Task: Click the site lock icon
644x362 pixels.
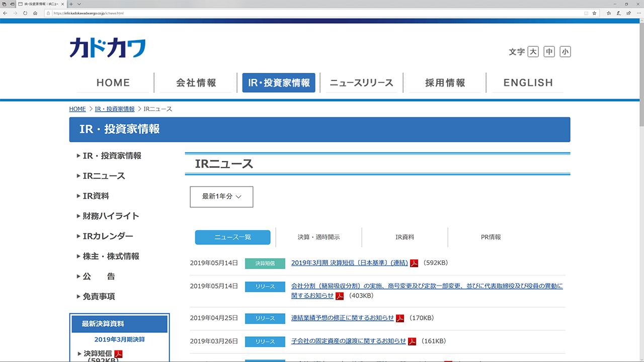Action: point(49,13)
